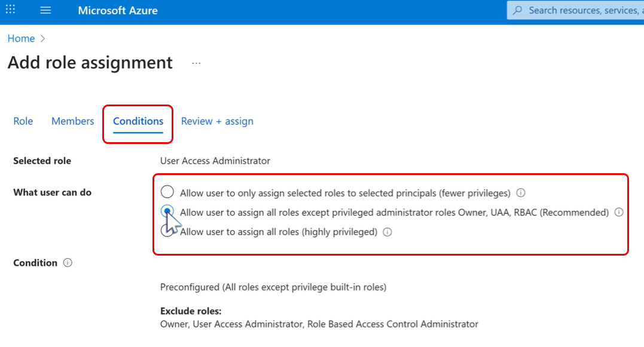Click the magnifier icon in search bar
644x347 pixels.
518,10
